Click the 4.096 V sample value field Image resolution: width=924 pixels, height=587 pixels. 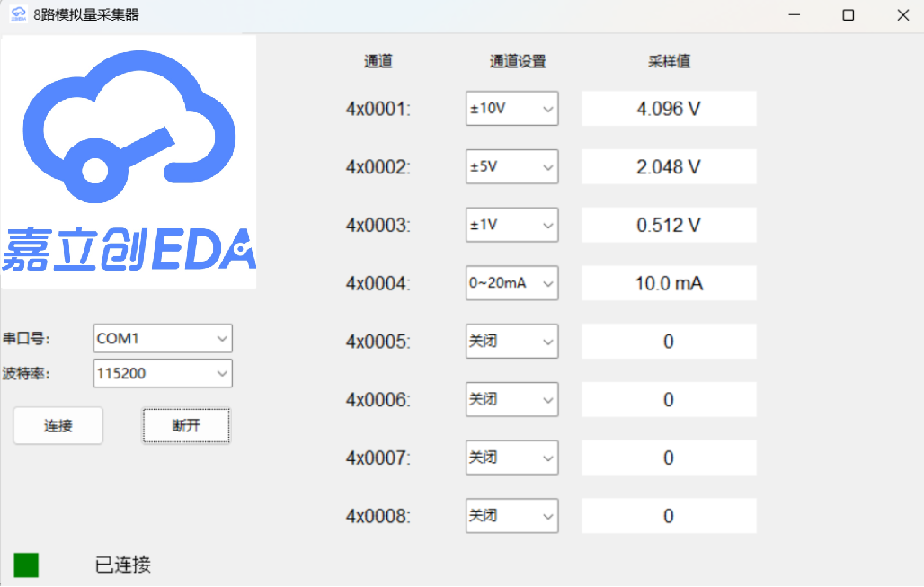[669, 109]
